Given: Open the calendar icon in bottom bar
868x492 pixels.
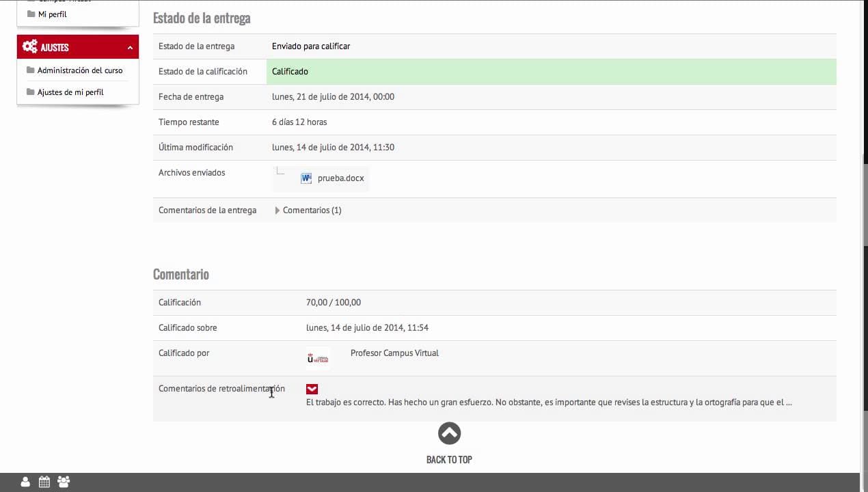Looking at the screenshot, I should point(44,482).
